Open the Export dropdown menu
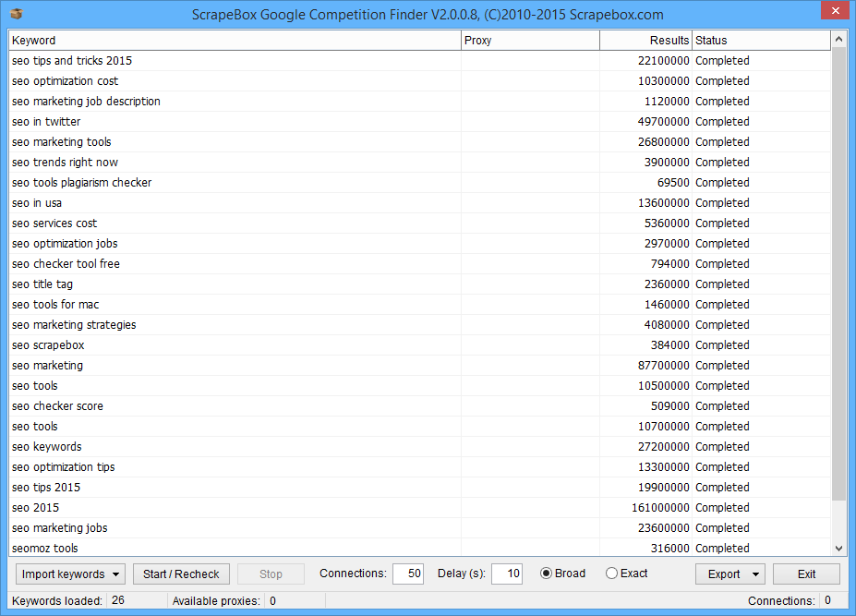 tap(729, 574)
